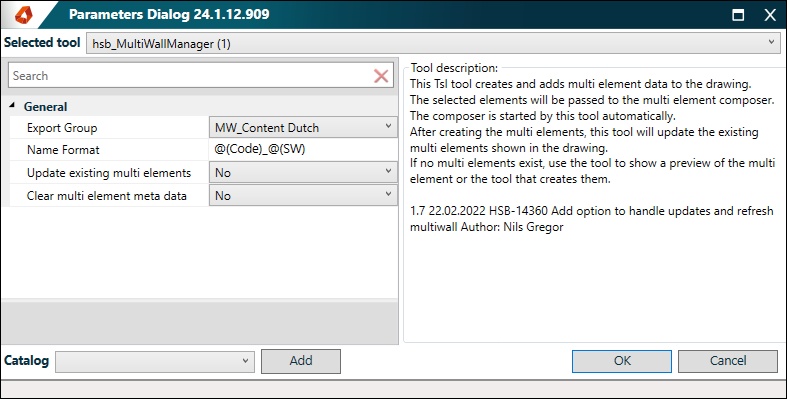Click the Parameters Dialog title text

pyautogui.click(x=169, y=15)
